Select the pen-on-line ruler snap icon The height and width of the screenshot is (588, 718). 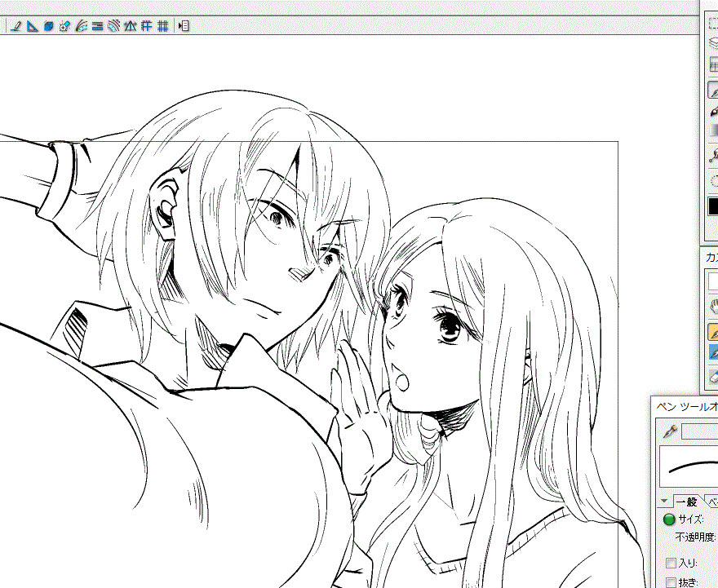16,26
